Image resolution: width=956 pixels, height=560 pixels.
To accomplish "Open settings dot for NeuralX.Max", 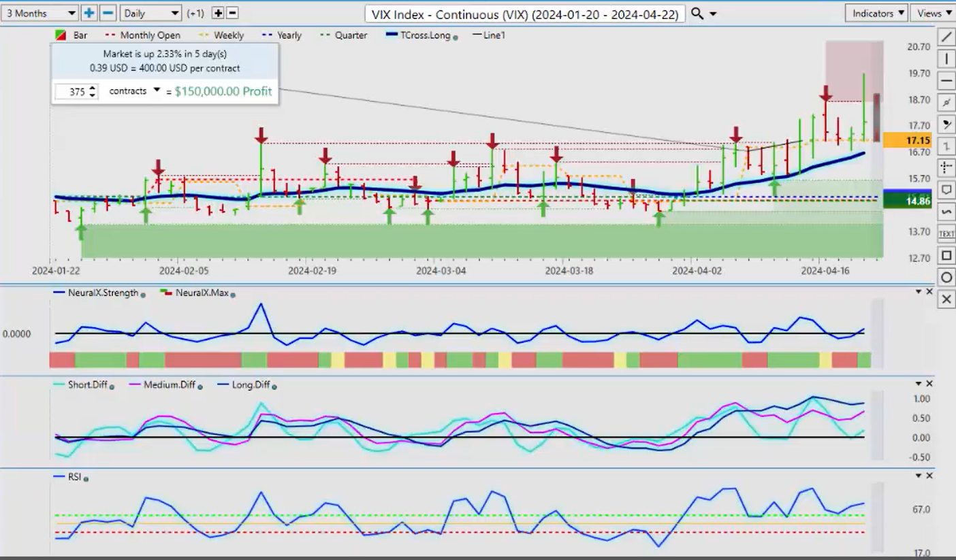I will (233, 295).
